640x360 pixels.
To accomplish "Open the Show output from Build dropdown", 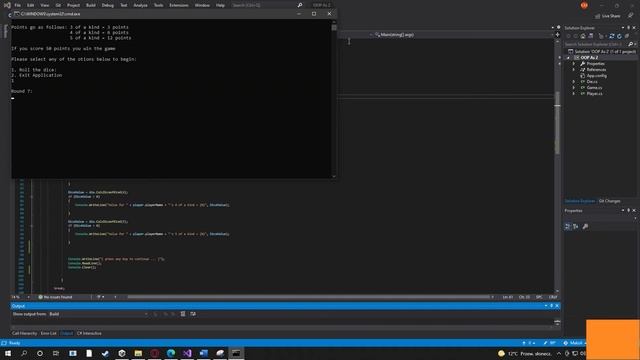I will pos(98,314).
